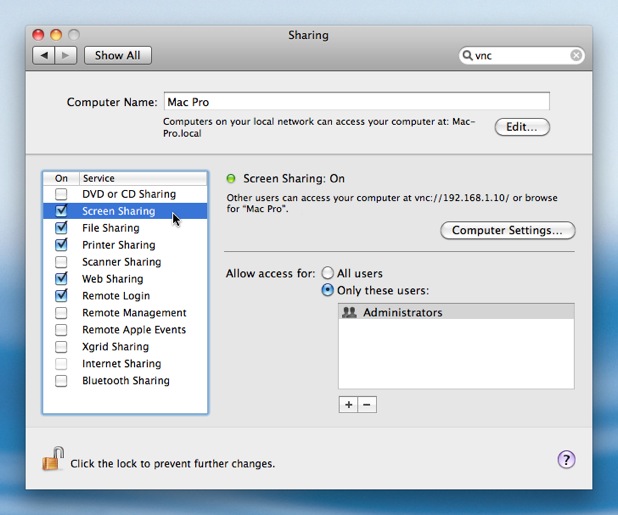Screen dimensions: 618x515
Task: Select the Only these users radio button
Action: (328, 290)
